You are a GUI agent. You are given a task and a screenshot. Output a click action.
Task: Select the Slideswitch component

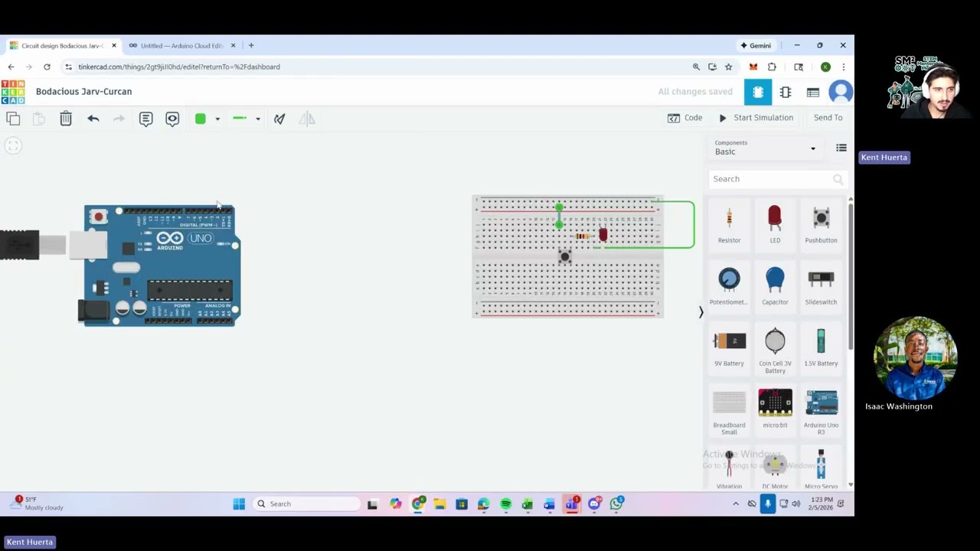(821, 285)
